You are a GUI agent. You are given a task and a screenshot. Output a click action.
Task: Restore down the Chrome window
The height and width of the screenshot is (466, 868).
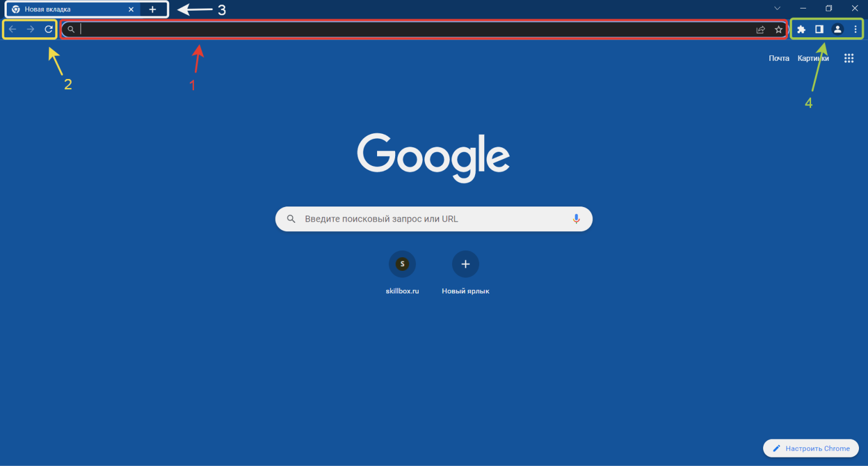pos(829,8)
